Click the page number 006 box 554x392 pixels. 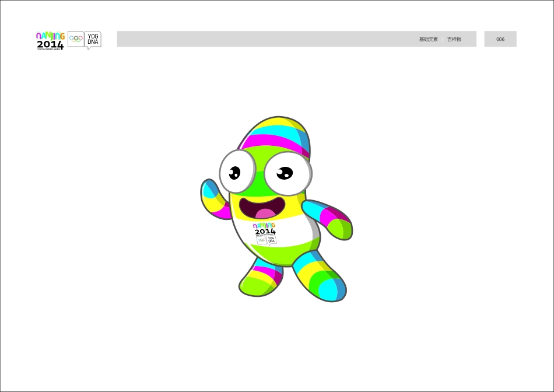pyautogui.click(x=500, y=39)
